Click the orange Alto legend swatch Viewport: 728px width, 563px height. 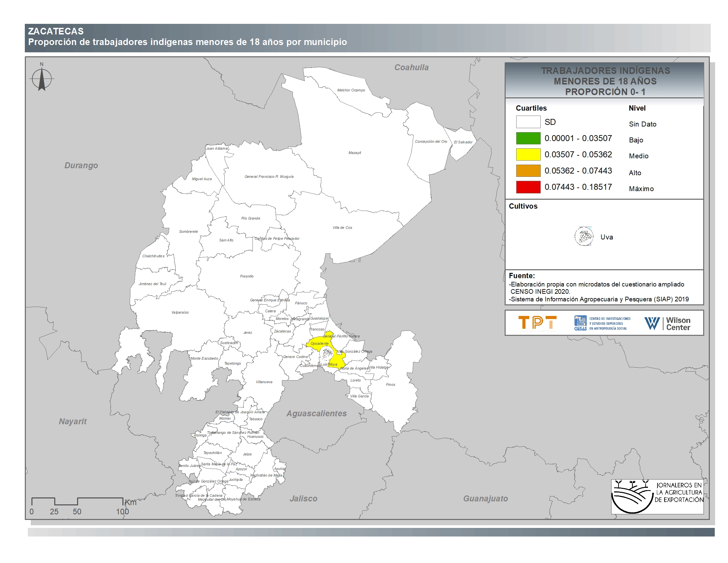pos(528,171)
